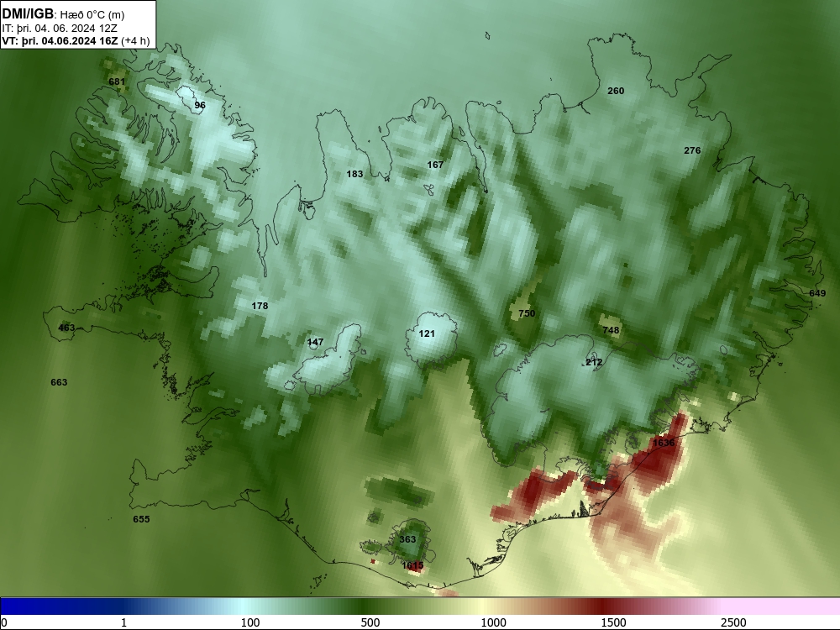Click the map value 276

pyautogui.click(x=692, y=150)
